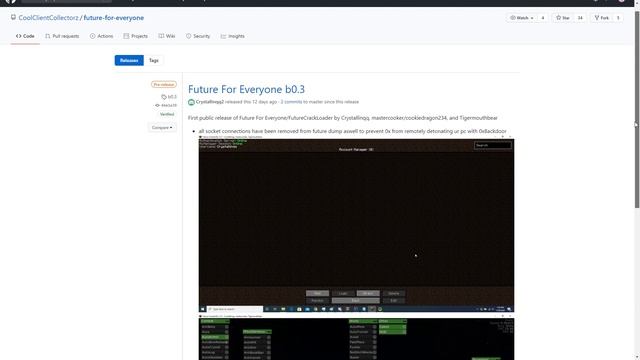This screenshot has height=360, width=640.
Task: Open the Account Manager screenshot image
Action: coord(356,224)
